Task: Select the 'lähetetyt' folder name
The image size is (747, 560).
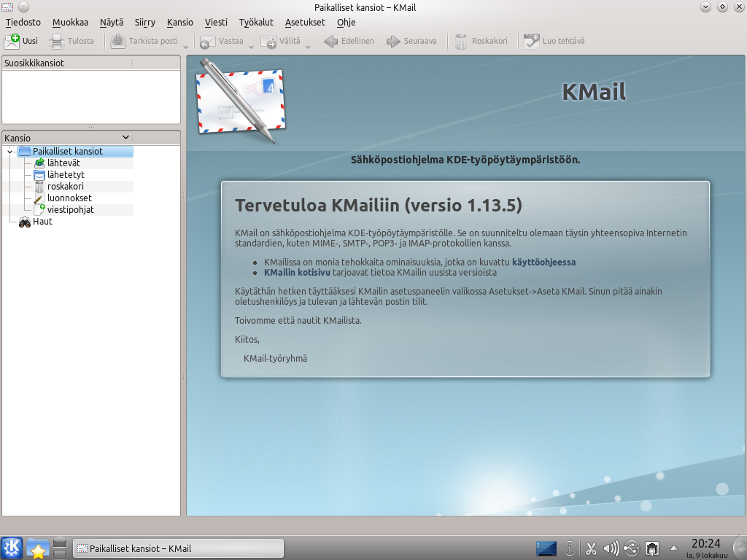Action: point(66,175)
